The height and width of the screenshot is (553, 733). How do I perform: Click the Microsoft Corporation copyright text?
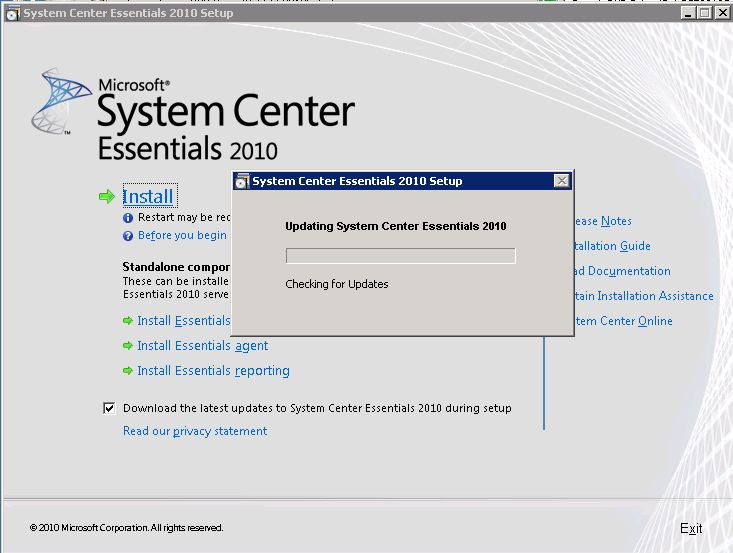pos(126,528)
